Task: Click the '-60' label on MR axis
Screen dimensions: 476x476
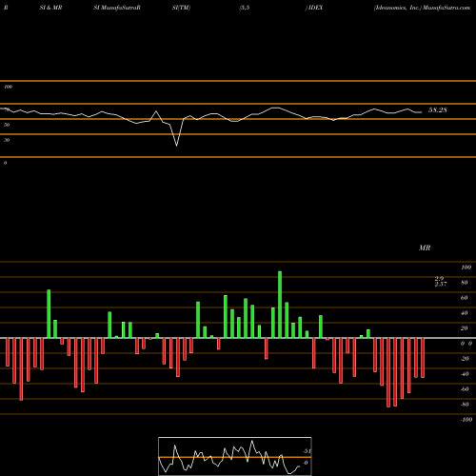Action: point(465,389)
